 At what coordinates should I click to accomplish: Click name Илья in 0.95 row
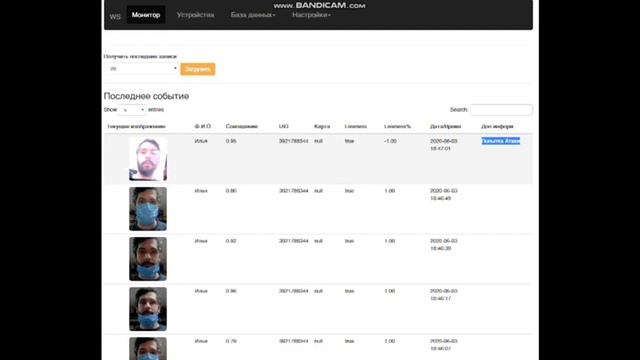201,141
